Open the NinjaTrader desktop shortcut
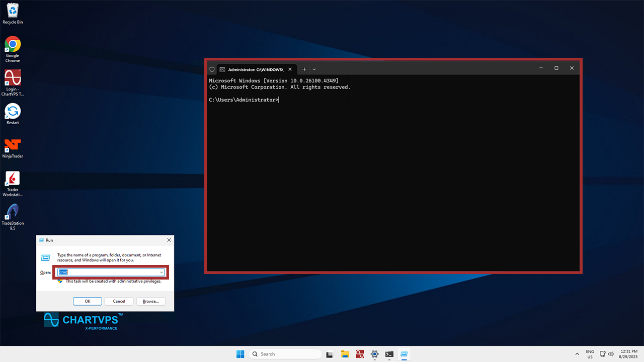644x362 pixels. 13,146
